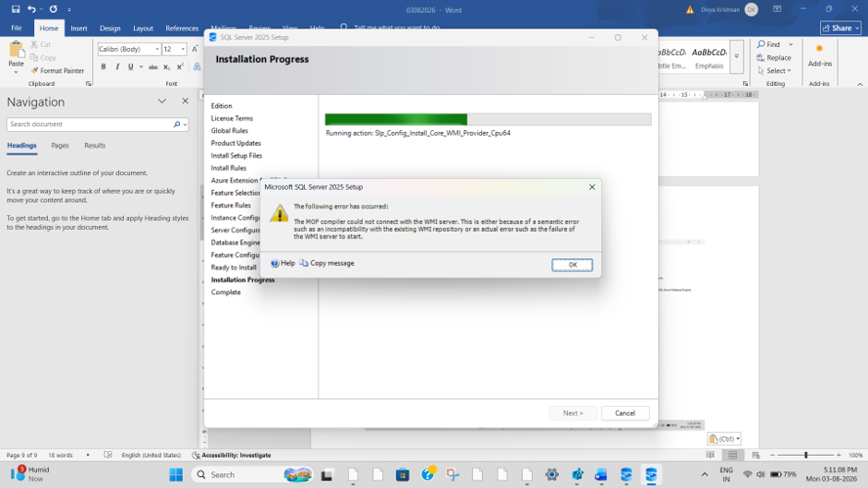This screenshot has width=868, height=488.
Task: Click the Increase Font Size icon
Action: 195,49
